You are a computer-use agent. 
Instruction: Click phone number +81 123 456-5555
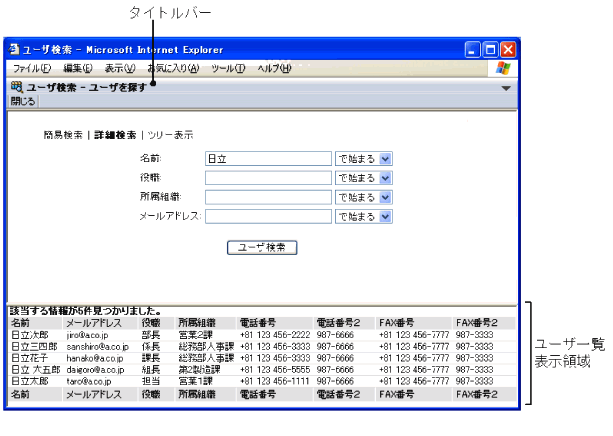[275, 370]
